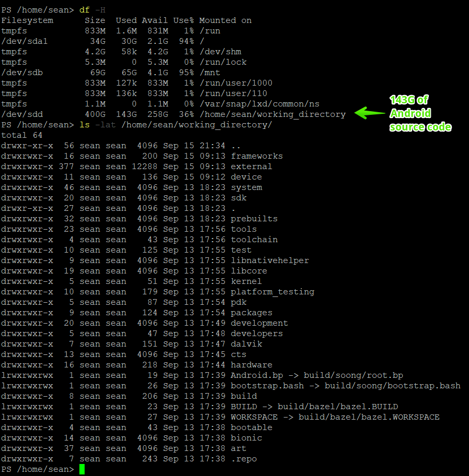Click 'total 64' line
Image resolution: width=469 pixels, height=476 pixels.
pyautogui.click(x=22, y=135)
